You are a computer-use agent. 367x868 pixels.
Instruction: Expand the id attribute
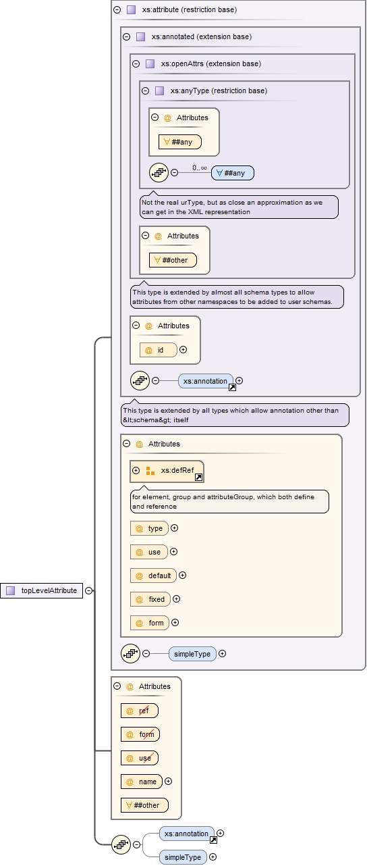pos(183,350)
